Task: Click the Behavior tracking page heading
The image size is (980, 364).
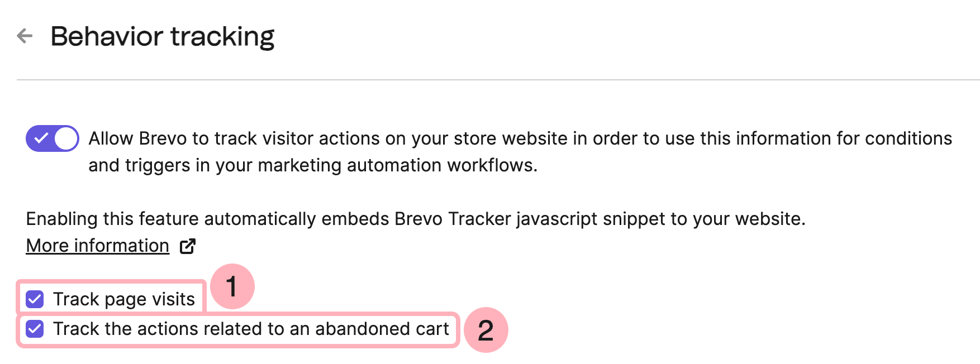Action: click(x=163, y=36)
